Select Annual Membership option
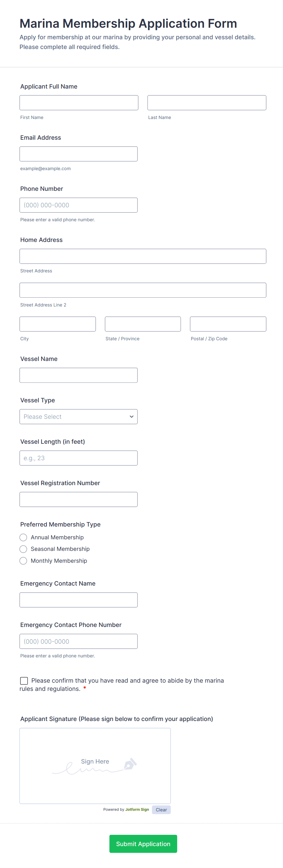Image resolution: width=283 pixels, height=868 pixels. coord(23,537)
